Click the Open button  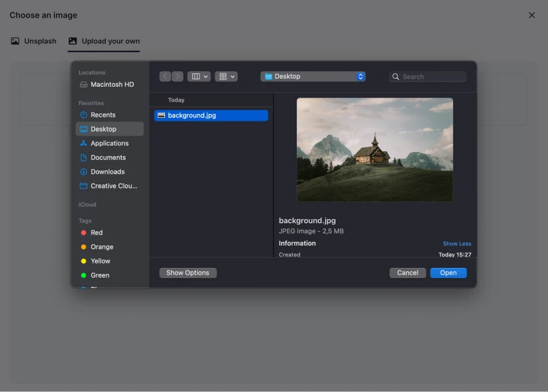pos(448,273)
